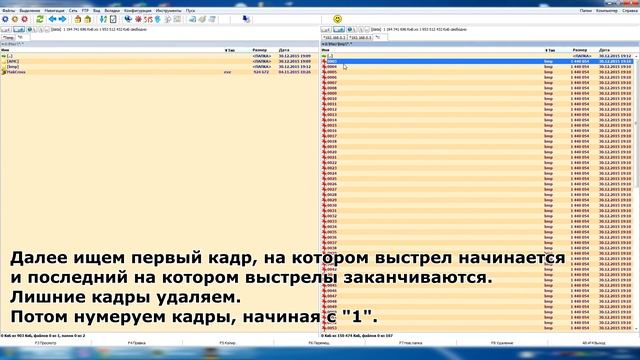
Task: Sort right panel by Тип column
Action: (550, 50)
